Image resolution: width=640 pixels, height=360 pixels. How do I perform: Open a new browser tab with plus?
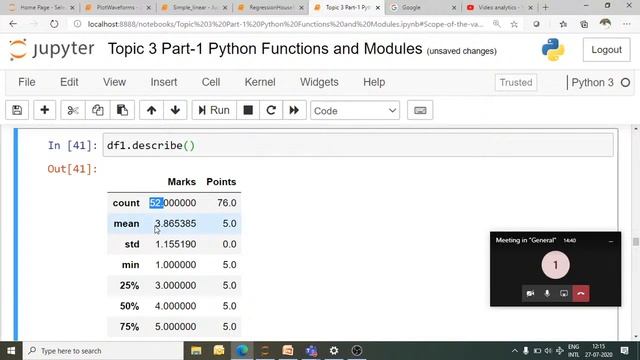(x=545, y=7)
